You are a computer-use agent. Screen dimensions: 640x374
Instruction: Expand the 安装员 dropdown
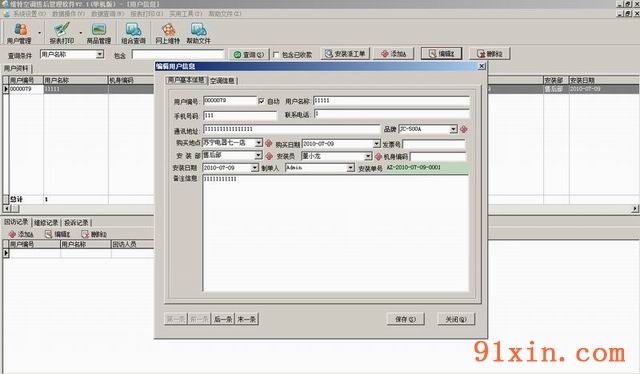click(368, 156)
